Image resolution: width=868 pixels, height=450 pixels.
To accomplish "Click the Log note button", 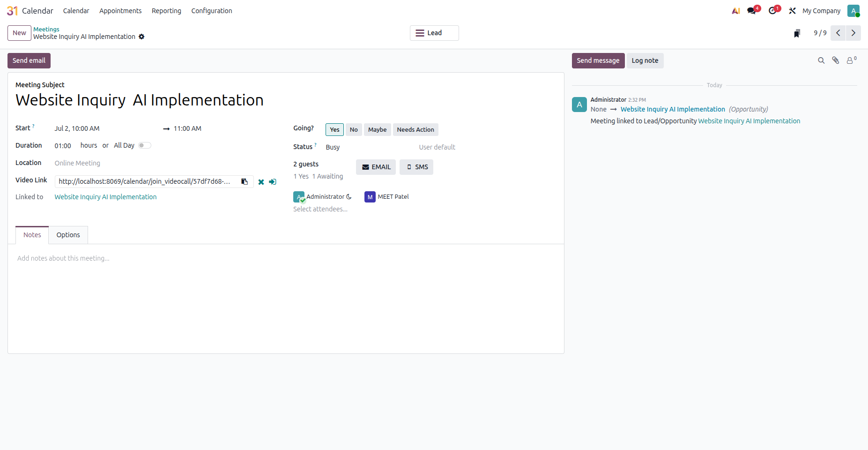I will click(645, 60).
